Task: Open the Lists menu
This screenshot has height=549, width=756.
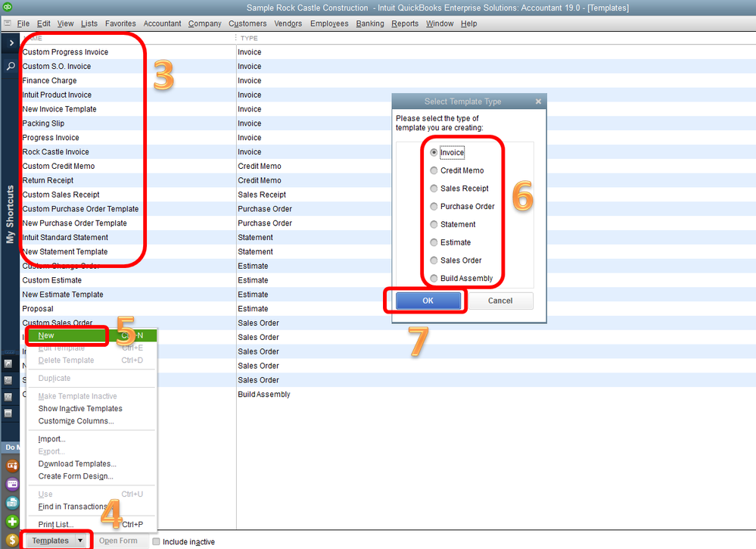Action: point(89,23)
